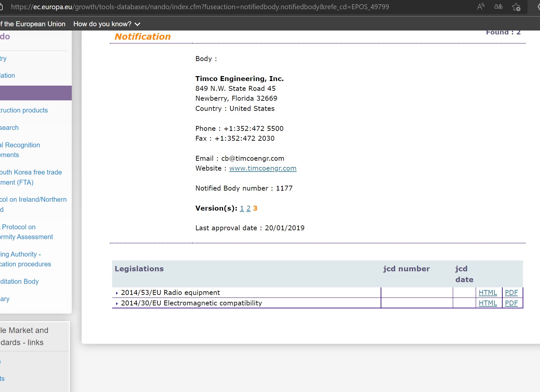The image size is (540, 392).
Task: Click the Notification heading
Action: pyautogui.click(x=143, y=37)
